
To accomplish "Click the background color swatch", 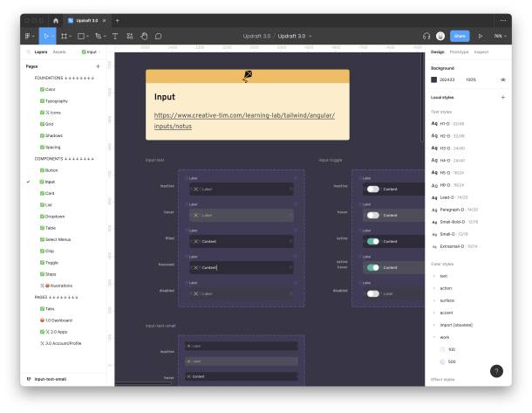I will tap(434, 79).
